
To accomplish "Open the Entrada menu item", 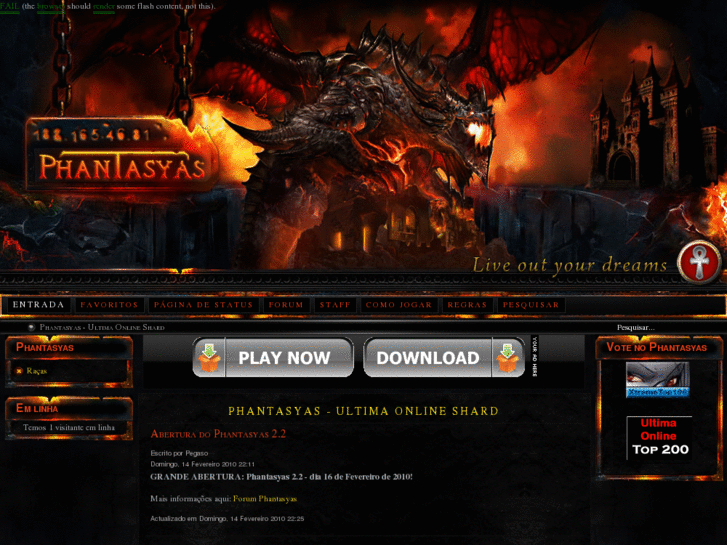I will tap(38, 305).
